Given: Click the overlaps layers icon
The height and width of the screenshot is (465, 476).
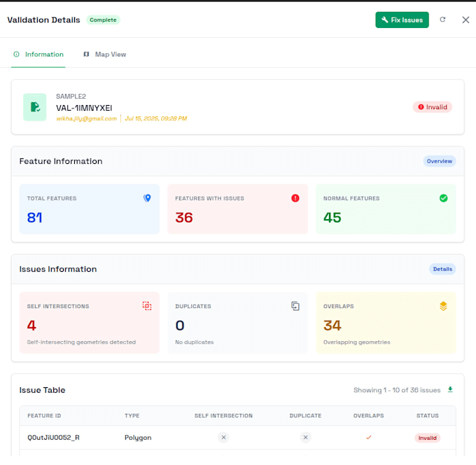Looking at the screenshot, I should click(x=443, y=306).
